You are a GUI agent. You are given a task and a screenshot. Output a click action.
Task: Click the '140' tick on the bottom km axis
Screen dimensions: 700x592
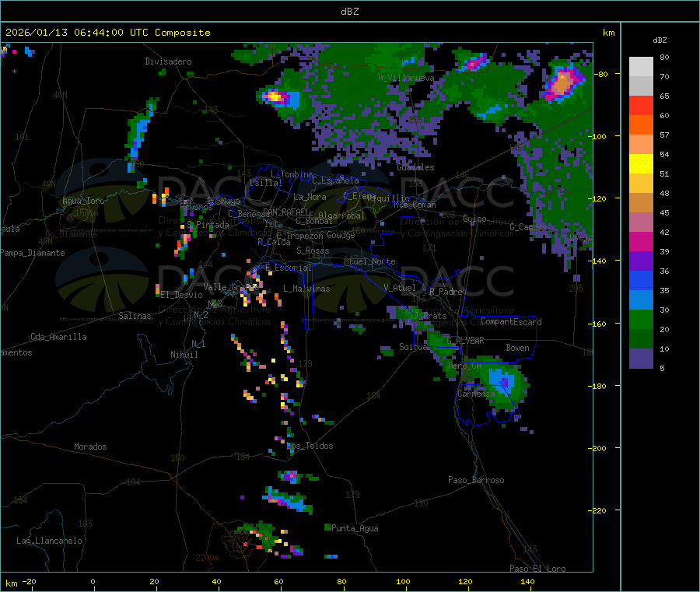[x=527, y=581]
